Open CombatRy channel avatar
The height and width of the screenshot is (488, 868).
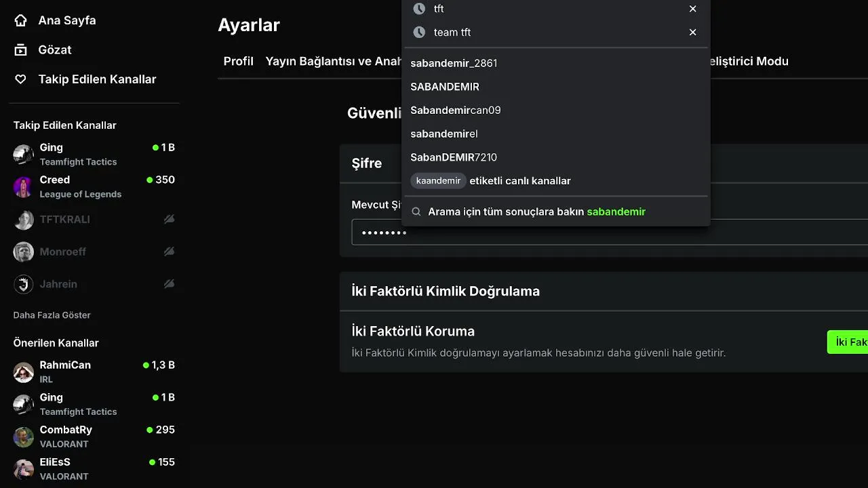click(x=24, y=436)
